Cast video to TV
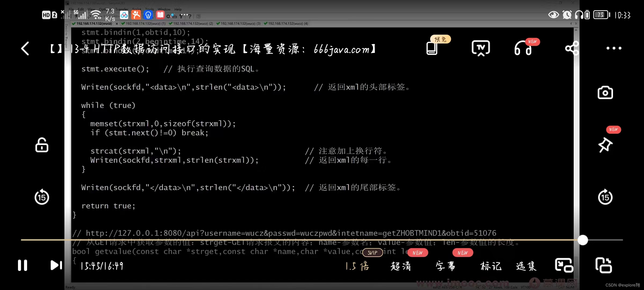This screenshot has height=290, width=644. click(x=481, y=49)
